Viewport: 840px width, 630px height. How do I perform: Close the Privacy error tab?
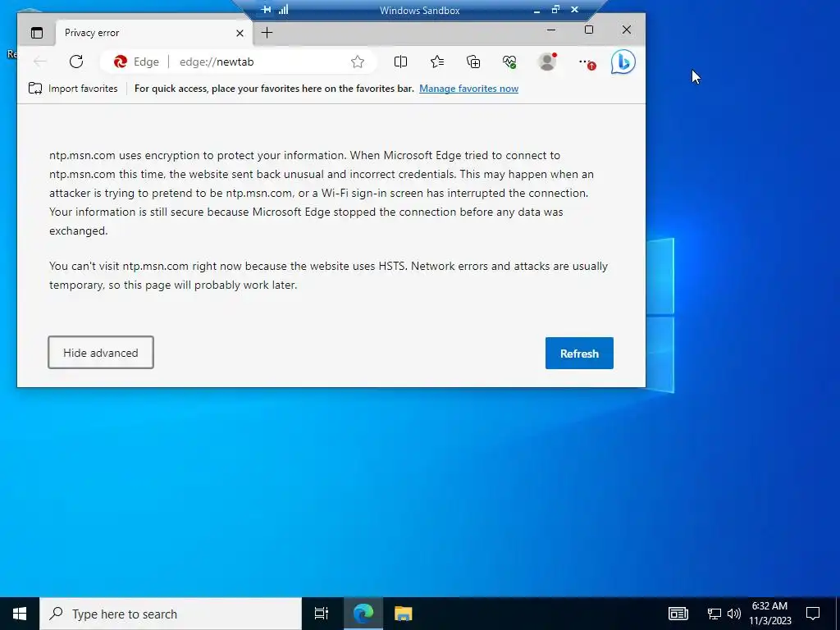click(x=240, y=33)
